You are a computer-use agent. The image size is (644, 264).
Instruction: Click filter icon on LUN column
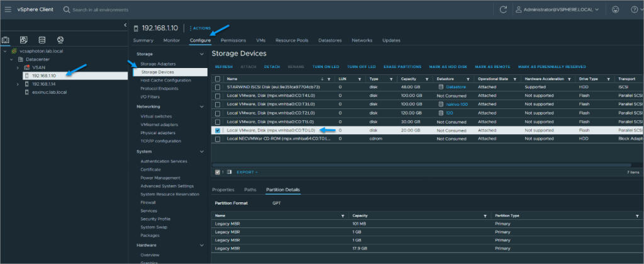tap(359, 79)
